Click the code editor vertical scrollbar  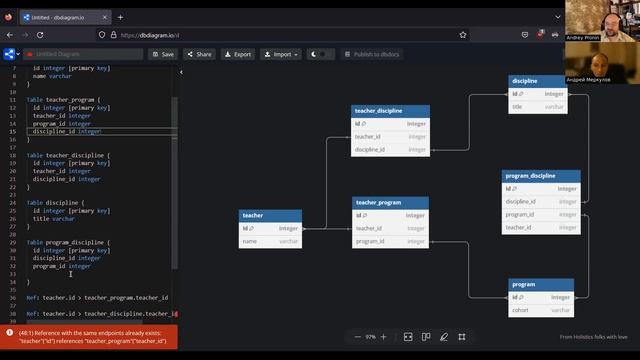(175, 183)
